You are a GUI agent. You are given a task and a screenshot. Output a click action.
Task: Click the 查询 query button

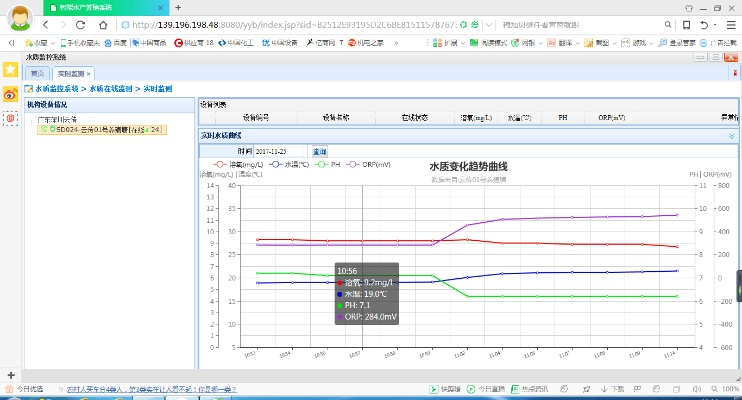319,151
